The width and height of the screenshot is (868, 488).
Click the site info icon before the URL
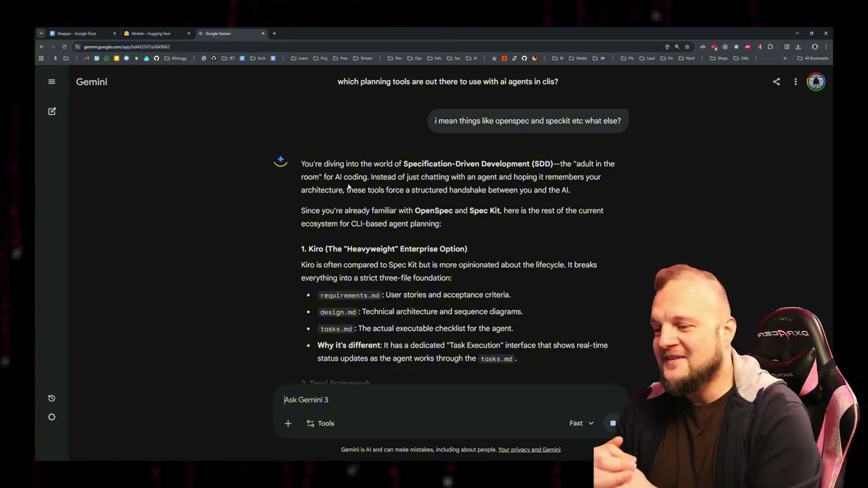[77, 47]
